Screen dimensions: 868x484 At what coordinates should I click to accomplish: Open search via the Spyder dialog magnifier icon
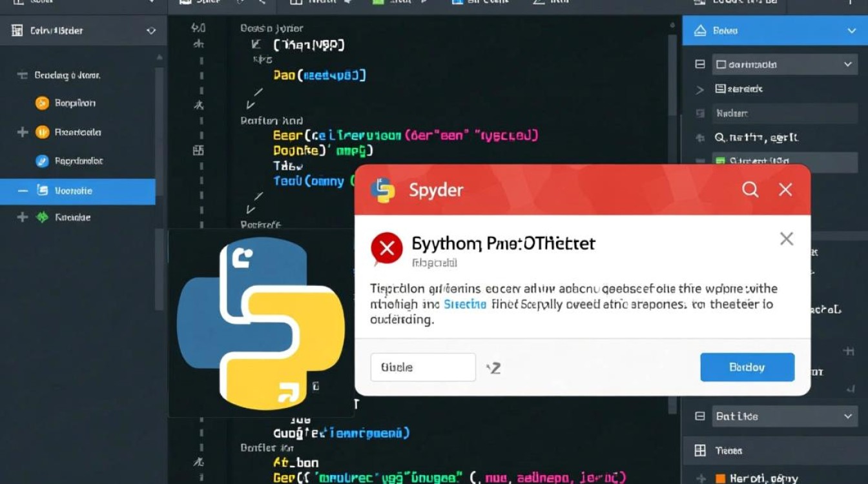click(x=750, y=189)
